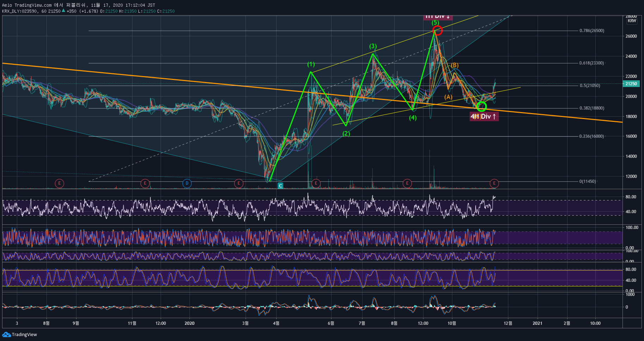Click the 0(11450) Fibonacci level label
Image resolution: width=644 pixels, height=341 pixels.
588,181
